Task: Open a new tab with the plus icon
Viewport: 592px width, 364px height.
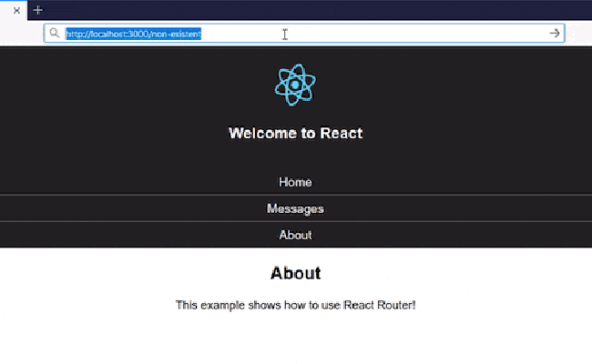Action: [x=37, y=10]
